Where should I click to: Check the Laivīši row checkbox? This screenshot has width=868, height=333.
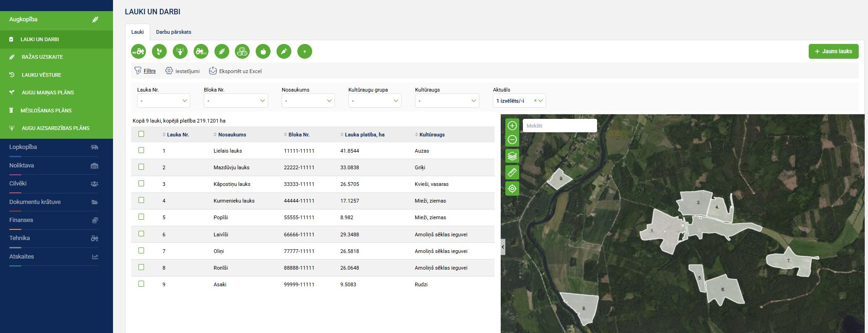click(141, 234)
